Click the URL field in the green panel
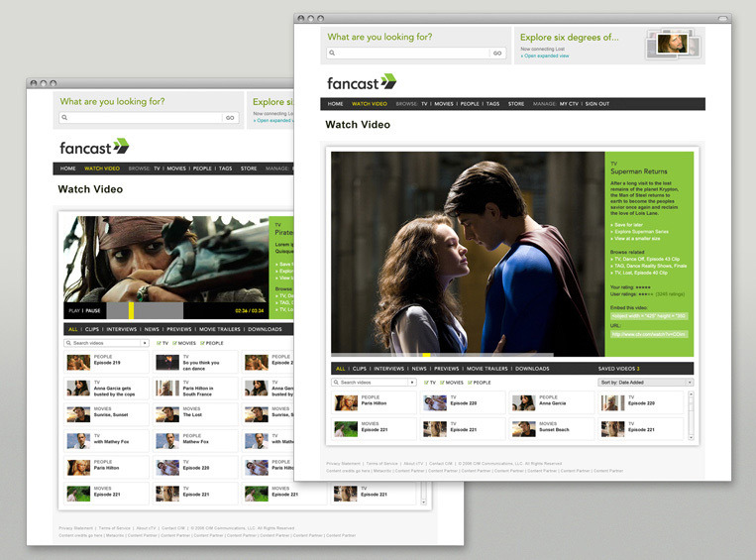Image resolution: width=756 pixels, height=560 pixels. [x=649, y=334]
